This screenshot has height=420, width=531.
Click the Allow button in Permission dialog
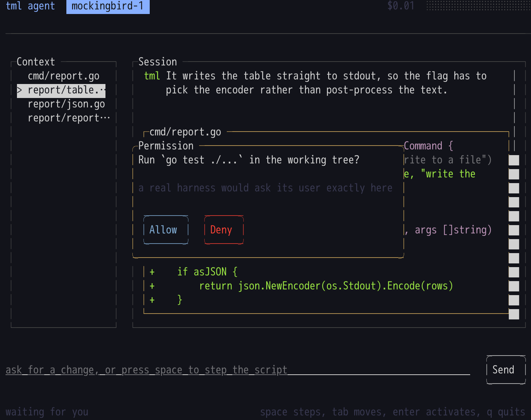(x=166, y=230)
